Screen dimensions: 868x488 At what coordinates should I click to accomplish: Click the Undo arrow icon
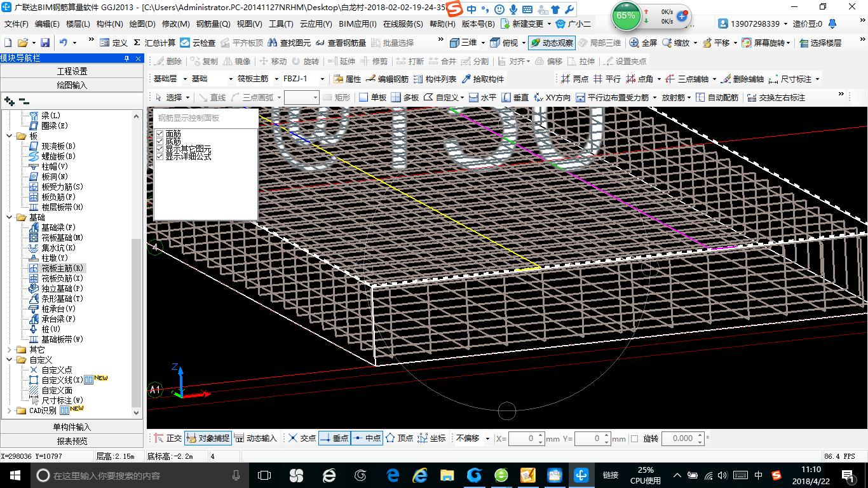pos(64,43)
